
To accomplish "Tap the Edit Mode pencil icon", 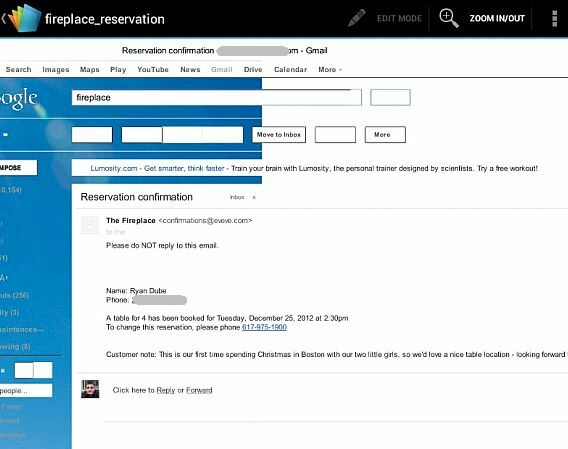I will coord(357,18).
